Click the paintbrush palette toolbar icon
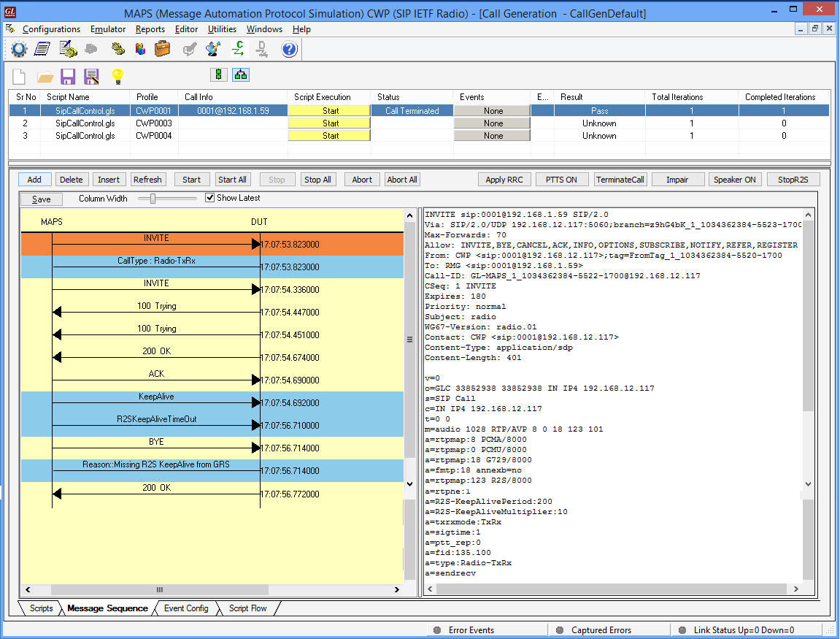This screenshot has width=840, height=639. pyautogui.click(x=213, y=50)
